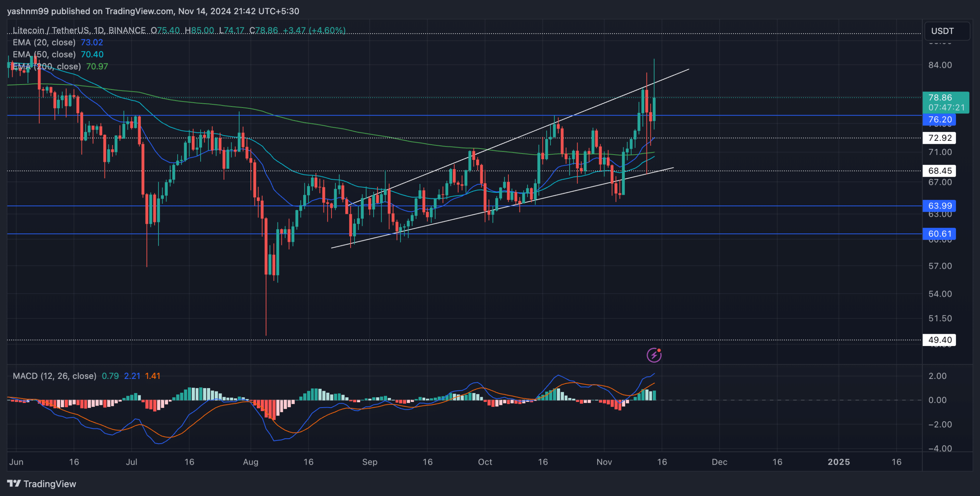Click the EMA 200 value 70.97
The image size is (980, 496).
click(97, 66)
